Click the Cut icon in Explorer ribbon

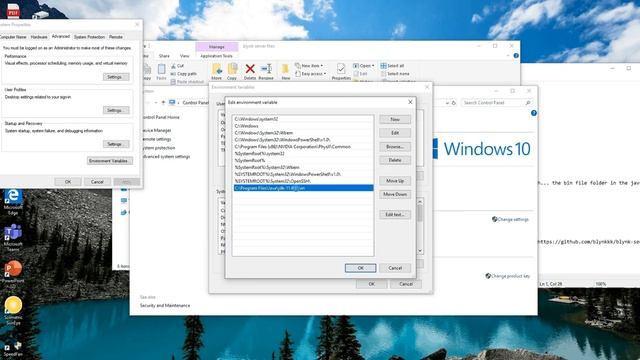(x=173, y=66)
